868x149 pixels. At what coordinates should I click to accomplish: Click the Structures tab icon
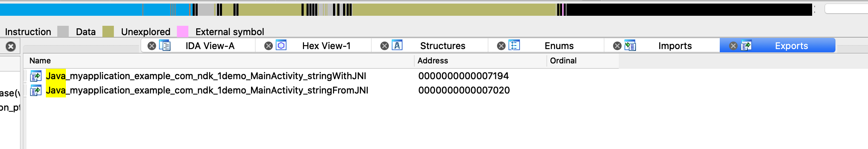[397, 46]
